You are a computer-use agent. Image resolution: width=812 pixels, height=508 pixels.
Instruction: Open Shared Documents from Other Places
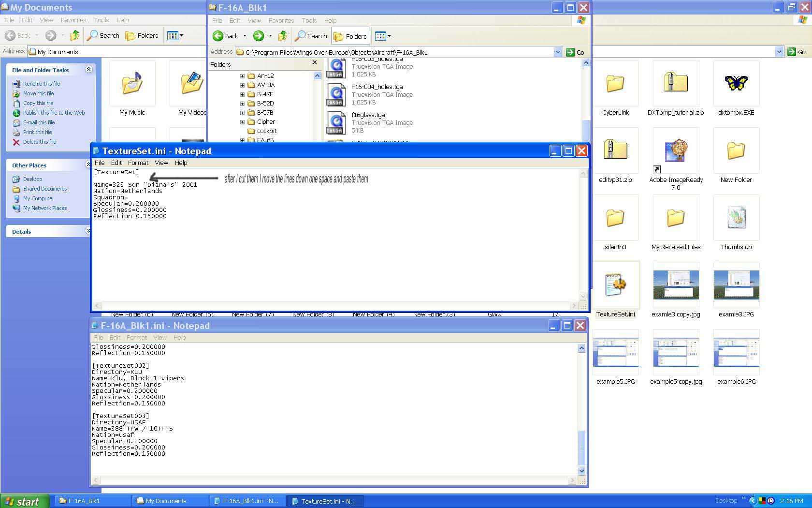(45, 189)
